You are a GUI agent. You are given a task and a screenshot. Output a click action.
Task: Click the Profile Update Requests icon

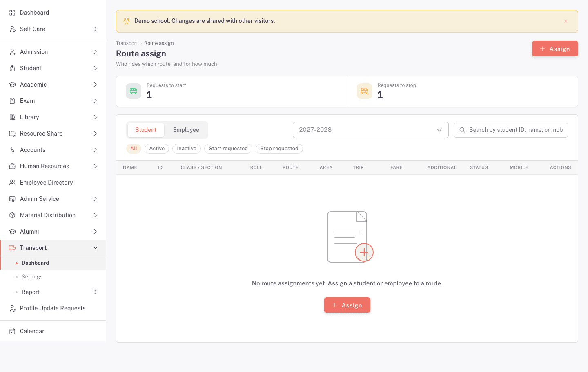pyautogui.click(x=12, y=308)
